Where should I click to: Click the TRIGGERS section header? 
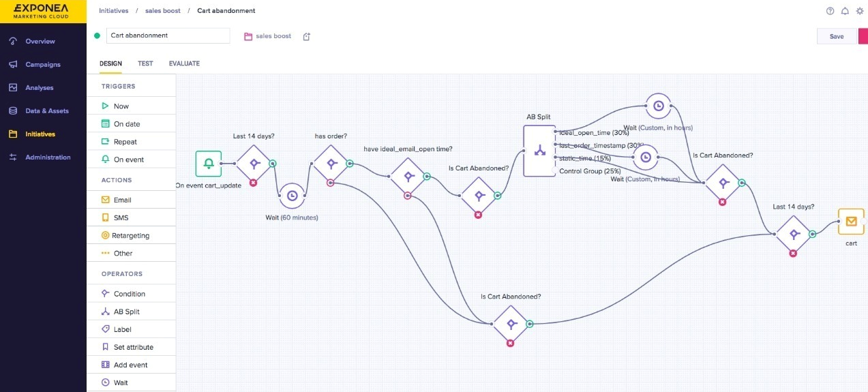(x=119, y=87)
